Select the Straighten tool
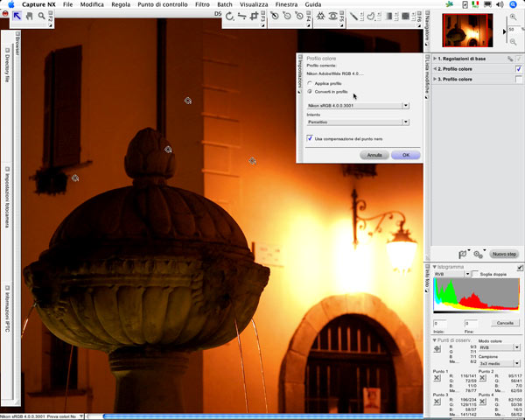525x420 pixels. click(x=241, y=16)
